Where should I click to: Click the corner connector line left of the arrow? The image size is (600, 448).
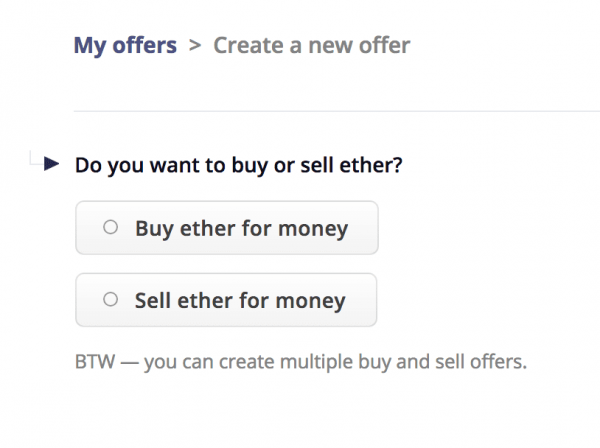36,159
